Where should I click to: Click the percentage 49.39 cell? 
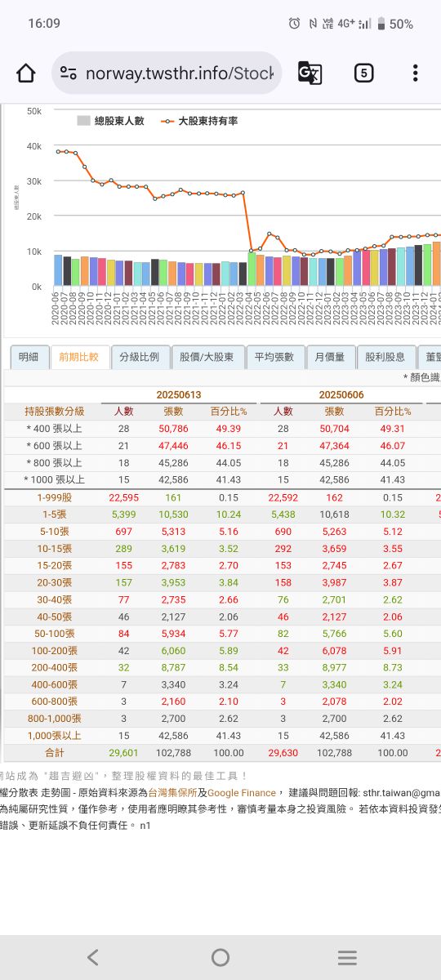click(228, 429)
